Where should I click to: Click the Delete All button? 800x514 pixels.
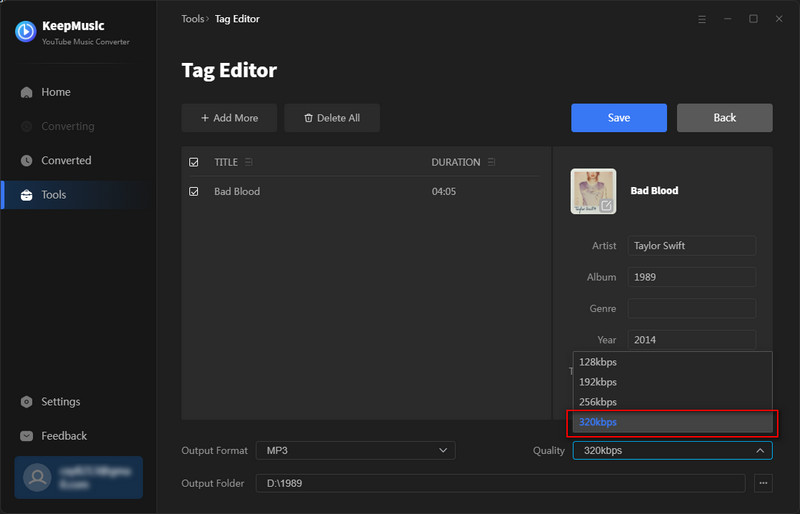coord(332,118)
